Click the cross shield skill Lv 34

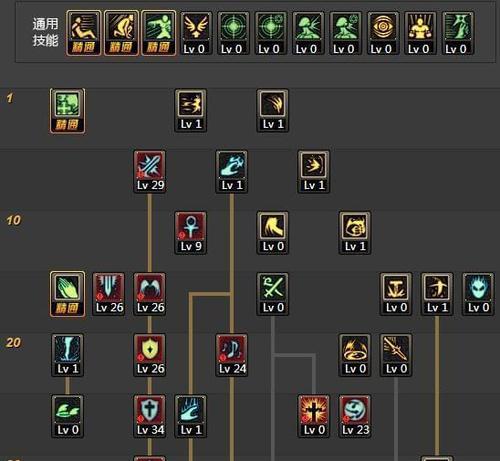[x=150, y=416]
